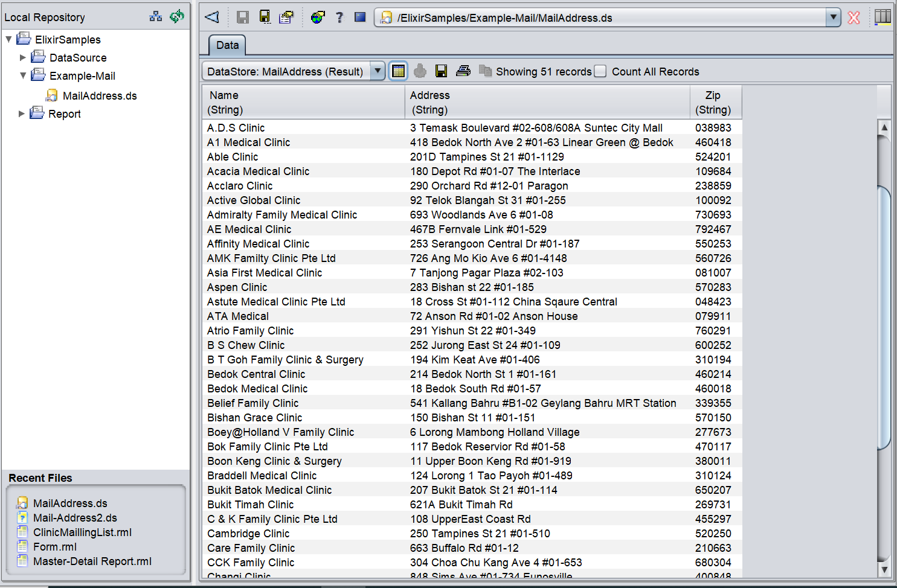Click the blue network hierarchy icon
Viewport: 897px width, 588px height.
point(156,17)
